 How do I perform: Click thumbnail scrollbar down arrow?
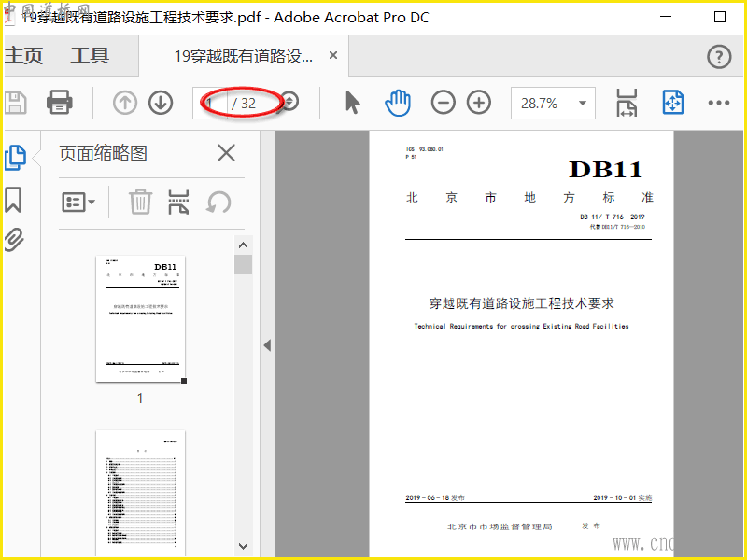click(x=243, y=546)
